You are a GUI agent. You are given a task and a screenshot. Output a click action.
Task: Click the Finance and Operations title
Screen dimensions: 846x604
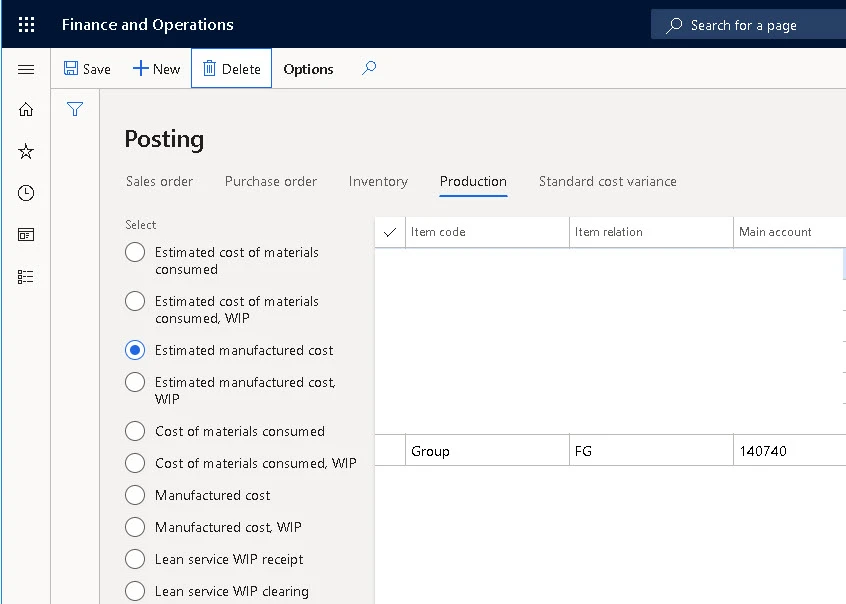tap(148, 25)
